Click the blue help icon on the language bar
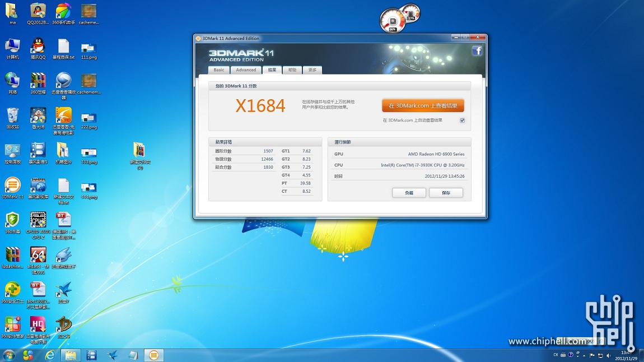This screenshot has width=644, height=362. [571, 355]
